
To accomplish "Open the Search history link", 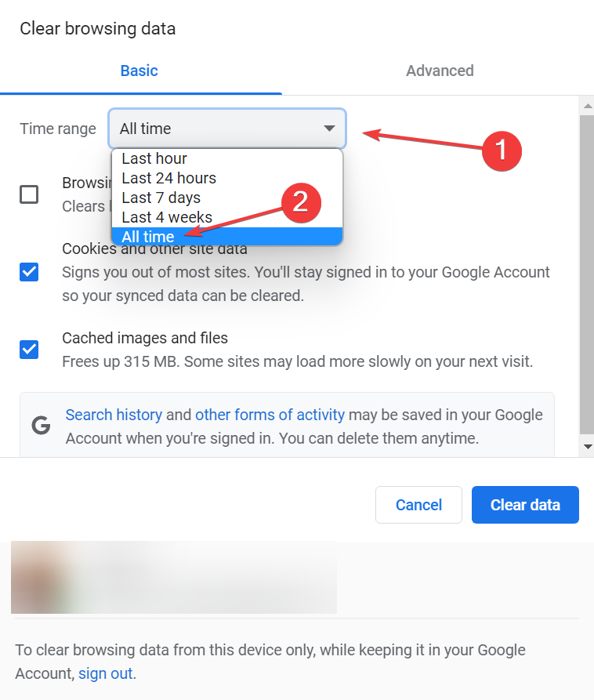I will (x=114, y=415).
